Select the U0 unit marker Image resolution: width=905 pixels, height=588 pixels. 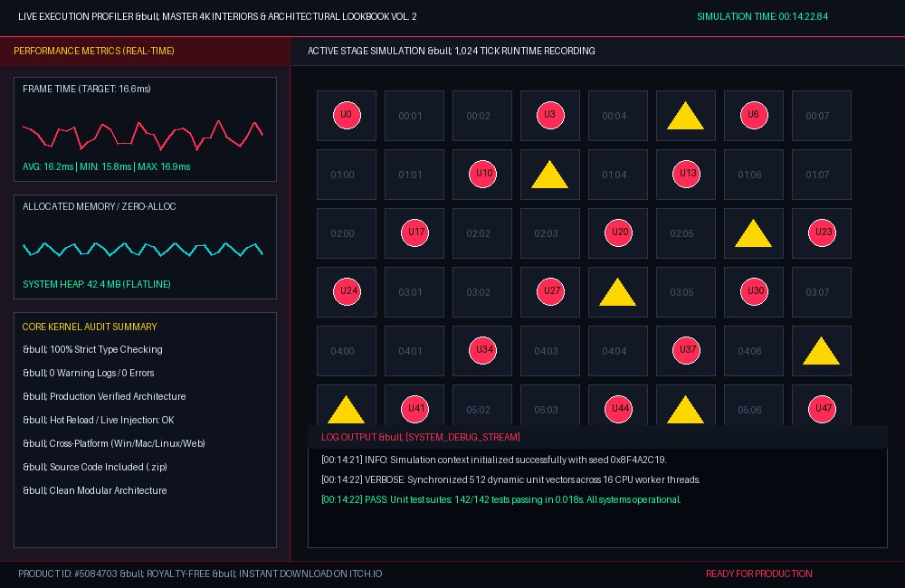[347, 115]
